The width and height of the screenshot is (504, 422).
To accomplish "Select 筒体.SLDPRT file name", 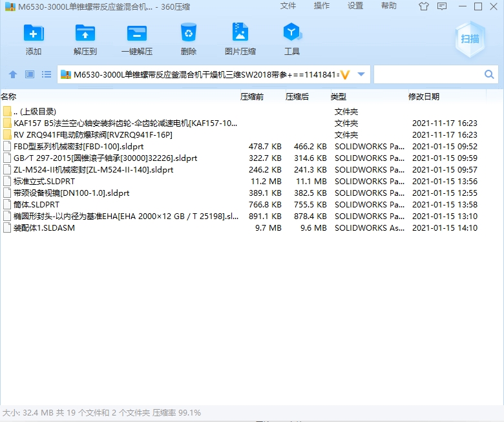I will (x=36, y=204).
